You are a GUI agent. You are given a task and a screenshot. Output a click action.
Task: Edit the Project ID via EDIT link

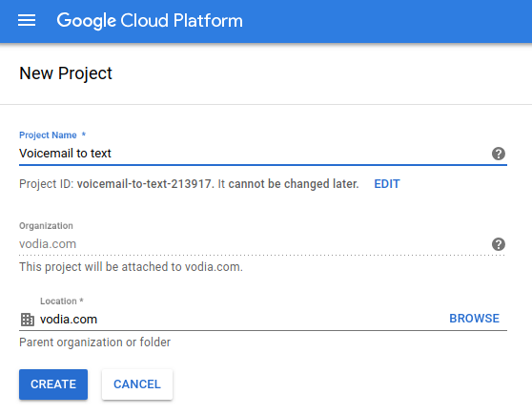point(387,184)
